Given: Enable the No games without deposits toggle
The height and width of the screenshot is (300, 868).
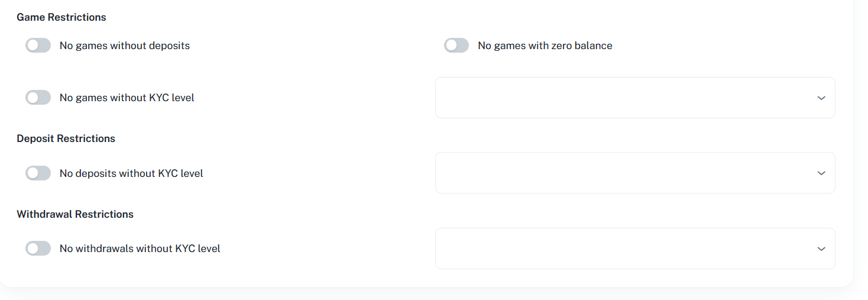Looking at the screenshot, I should coord(38,46).
